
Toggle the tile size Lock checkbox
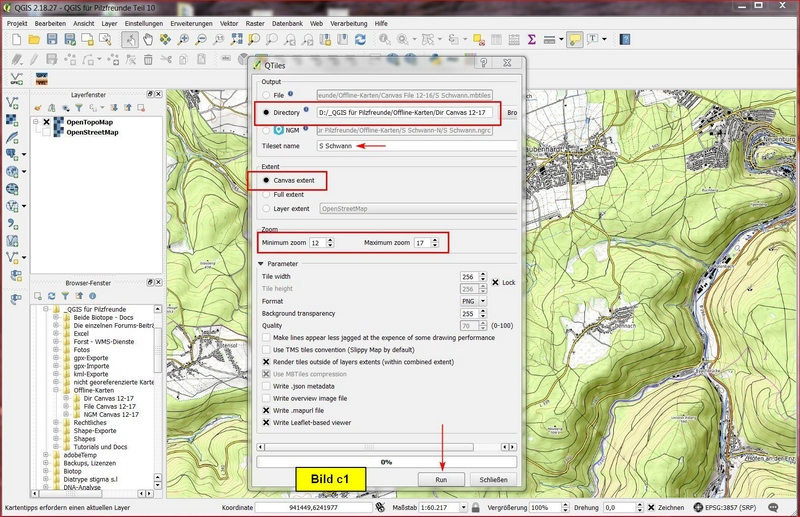click(495, 282)
